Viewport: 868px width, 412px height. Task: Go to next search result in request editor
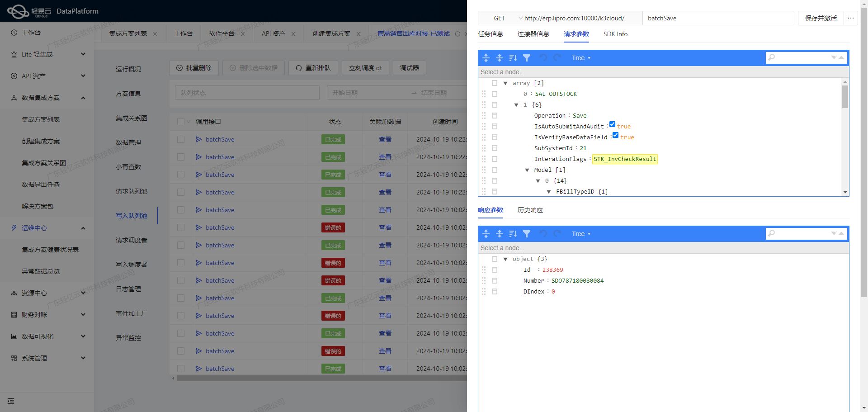point(834,57)
